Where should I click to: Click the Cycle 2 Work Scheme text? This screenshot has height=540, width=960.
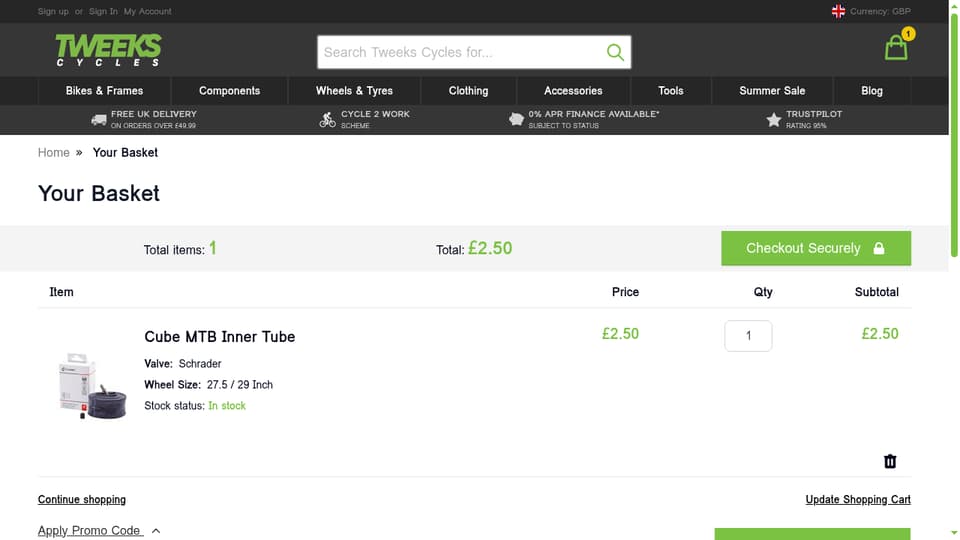(375, 119)
